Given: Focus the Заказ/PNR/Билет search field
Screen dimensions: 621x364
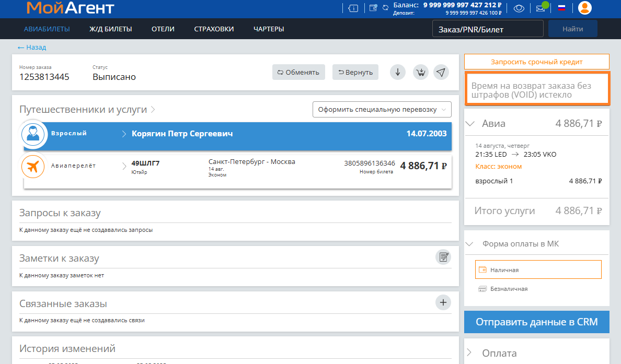Looking at the screenshot, I should coord(488,29).
